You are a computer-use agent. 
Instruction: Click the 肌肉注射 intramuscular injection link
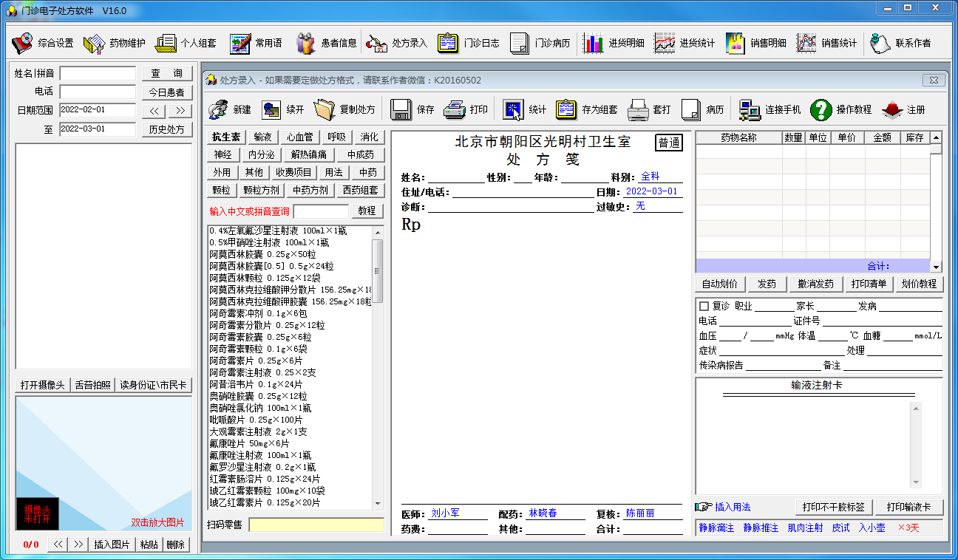coord(805,527)
